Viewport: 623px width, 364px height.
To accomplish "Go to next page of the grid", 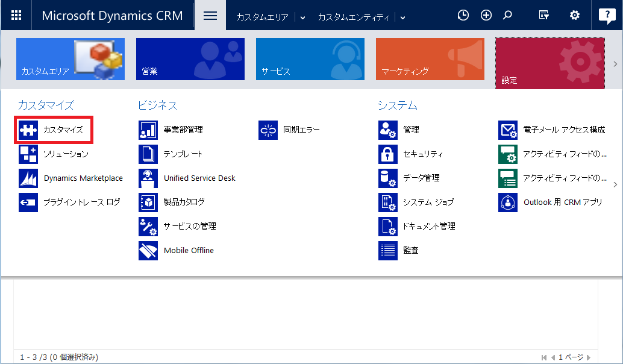I will (x=589, y=357).
